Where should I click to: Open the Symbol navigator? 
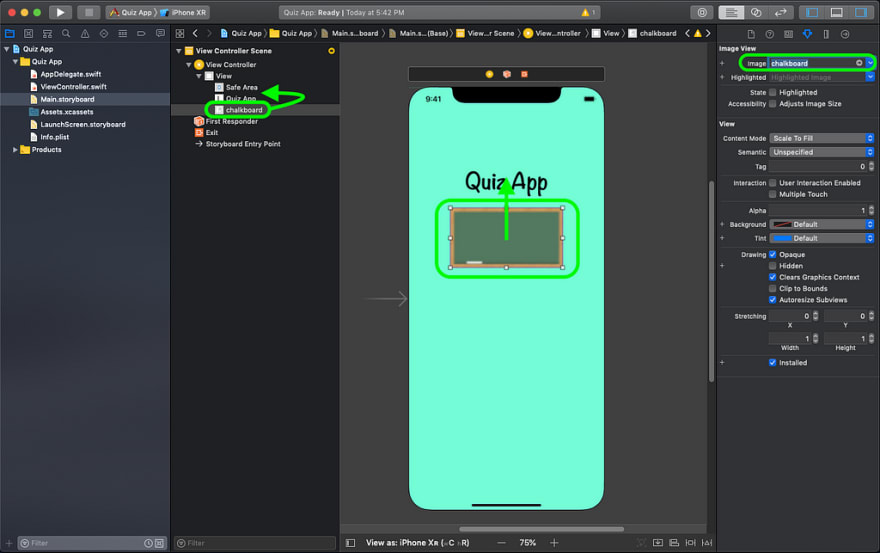(47, 34)
